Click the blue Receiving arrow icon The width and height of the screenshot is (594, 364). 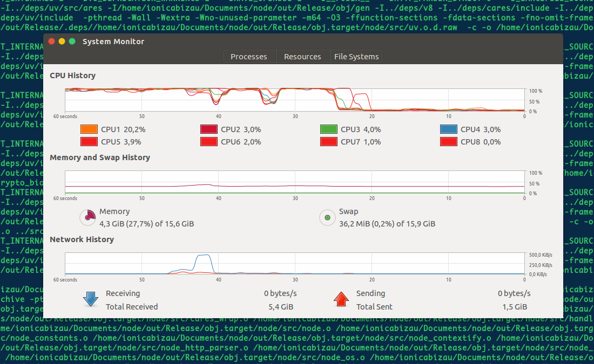tap(90, 299)
